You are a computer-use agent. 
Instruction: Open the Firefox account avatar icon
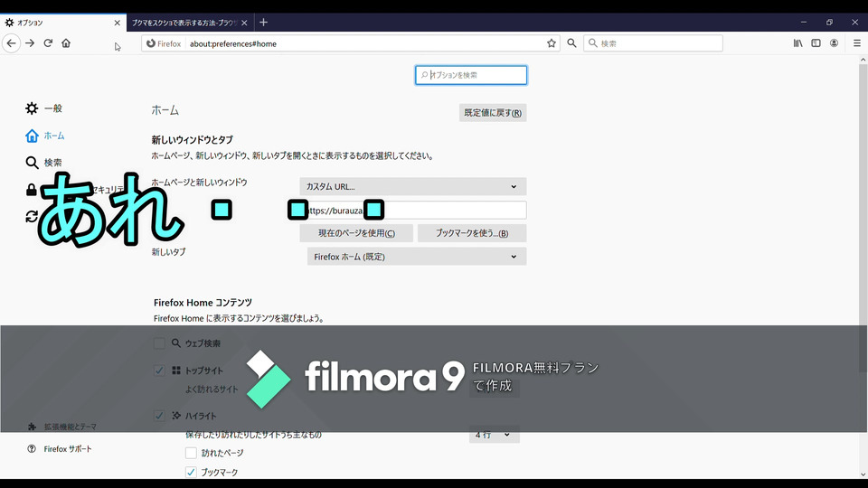(x=834, y=43)
